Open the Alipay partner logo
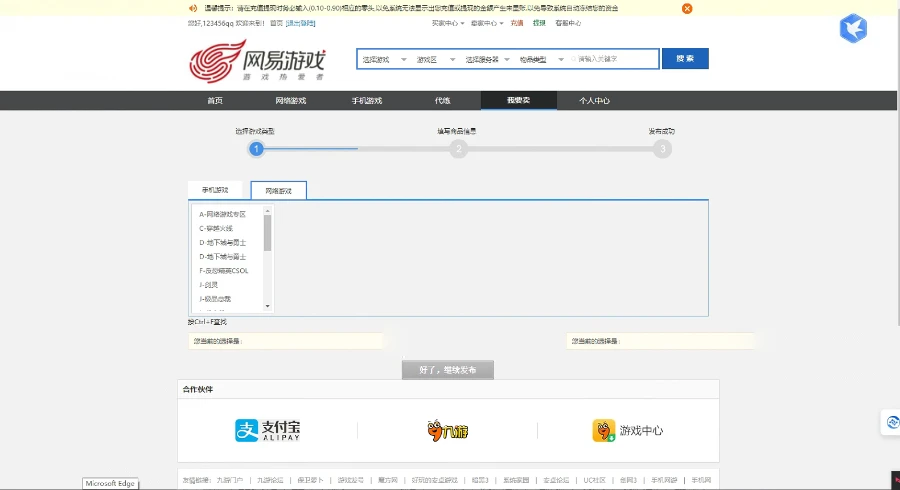Screen dimensions: 900x490 [x=267, y=430]
